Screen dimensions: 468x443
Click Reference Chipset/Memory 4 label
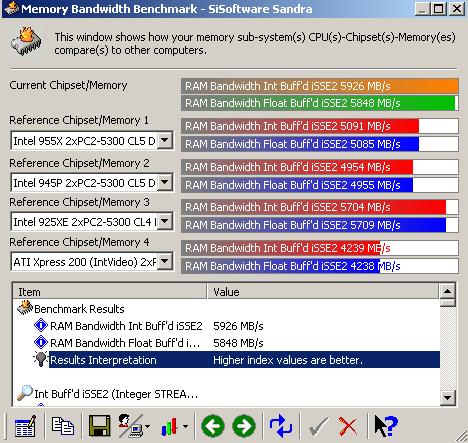click(x=79, y=242)
